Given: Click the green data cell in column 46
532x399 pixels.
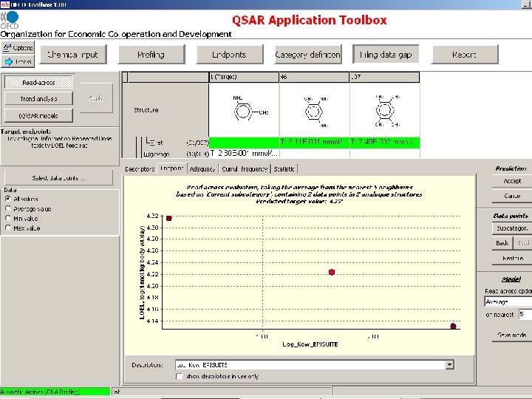Looking at the screenshot, I should coord(314,142).
